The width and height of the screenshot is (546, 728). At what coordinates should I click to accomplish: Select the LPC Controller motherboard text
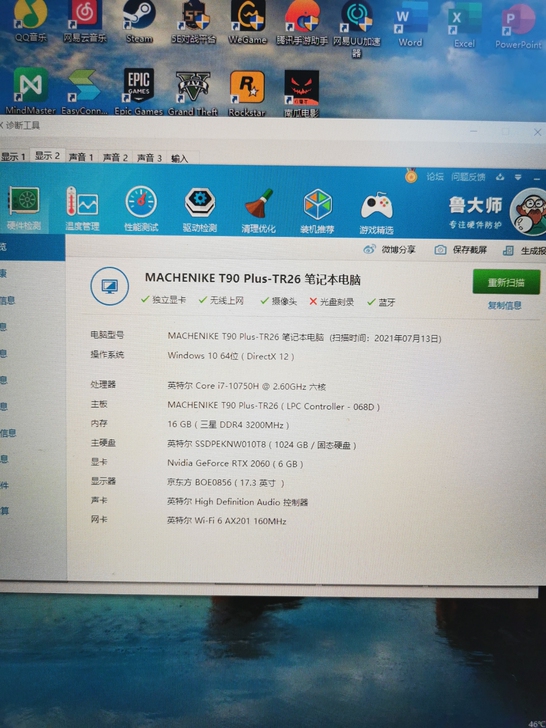click(273, 406)
